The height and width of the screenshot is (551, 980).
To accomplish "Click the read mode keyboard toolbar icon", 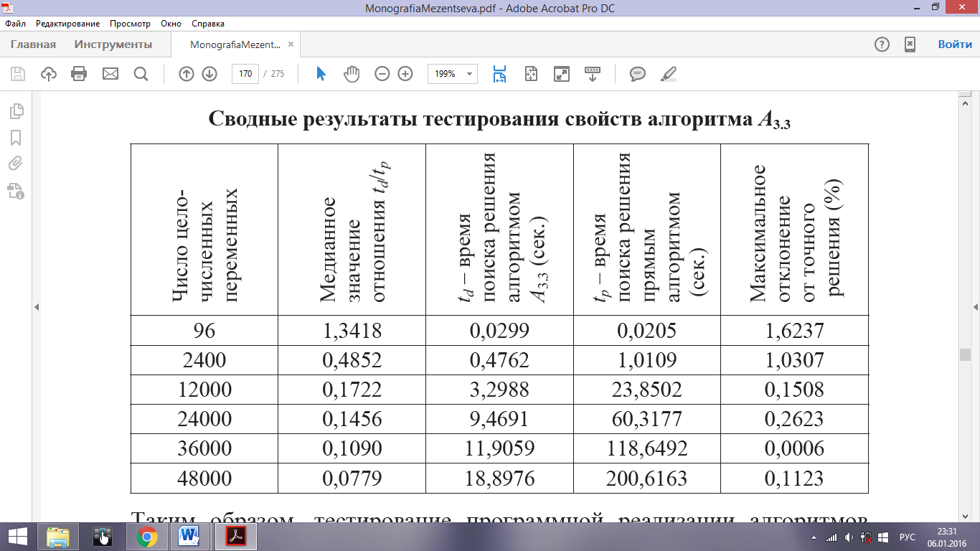I will click(x=593, y=74).
